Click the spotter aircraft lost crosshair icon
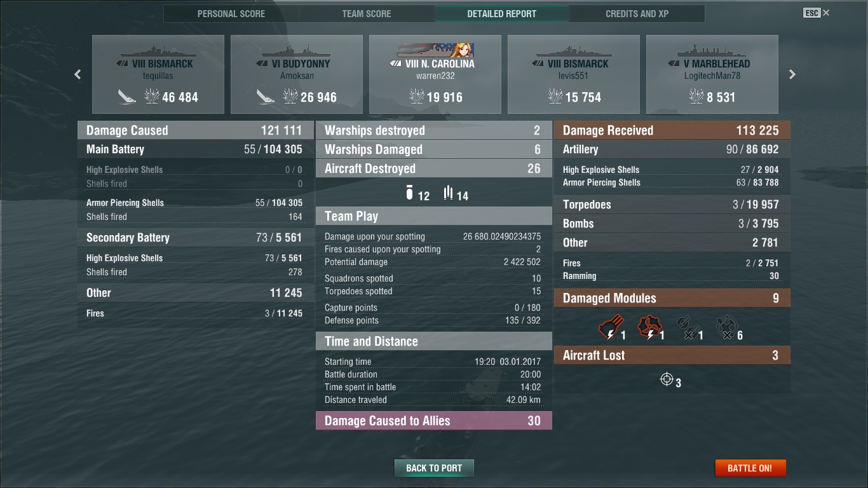This screenshot has height=488, width=868. point(667,379)
